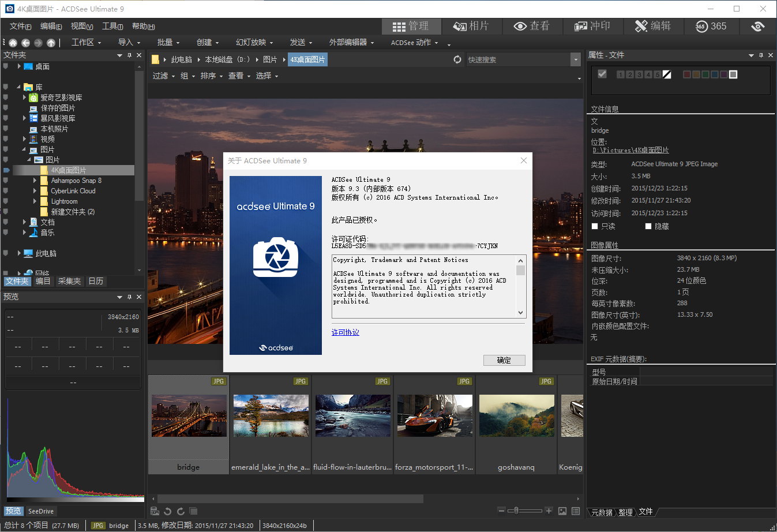Switch to View mode (查看)

(x=532, y=26)
